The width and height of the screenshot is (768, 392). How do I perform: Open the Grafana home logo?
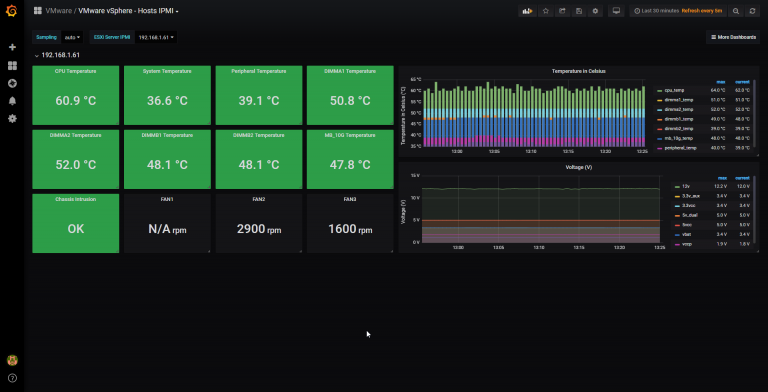[x=12, y=11]
